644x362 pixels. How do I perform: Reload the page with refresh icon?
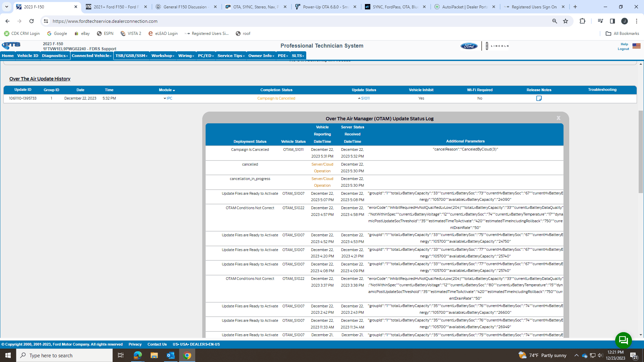32,21
